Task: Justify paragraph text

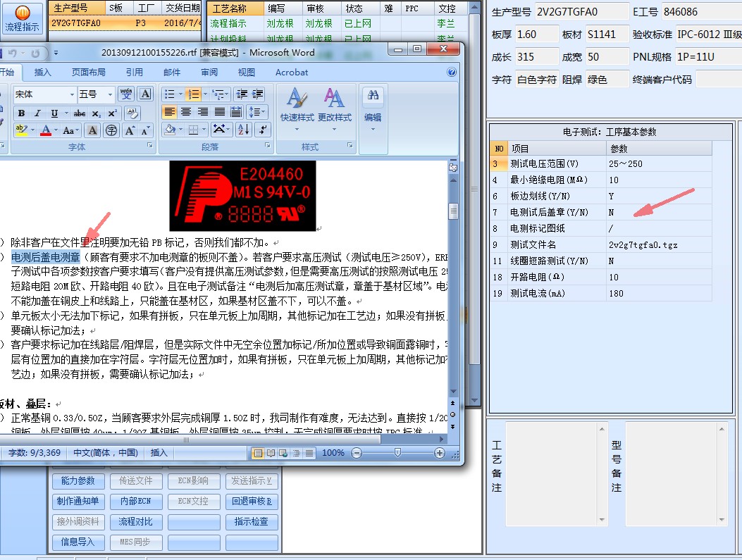Action: (x=220, y=112)
